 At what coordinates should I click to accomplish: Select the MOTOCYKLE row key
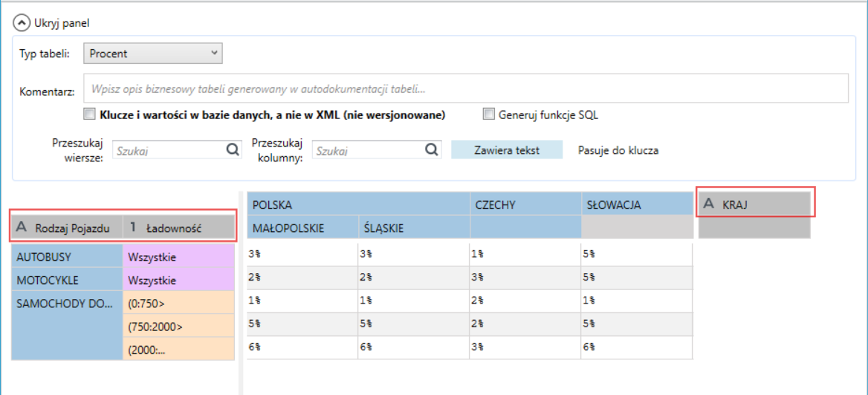pos(67,280)
